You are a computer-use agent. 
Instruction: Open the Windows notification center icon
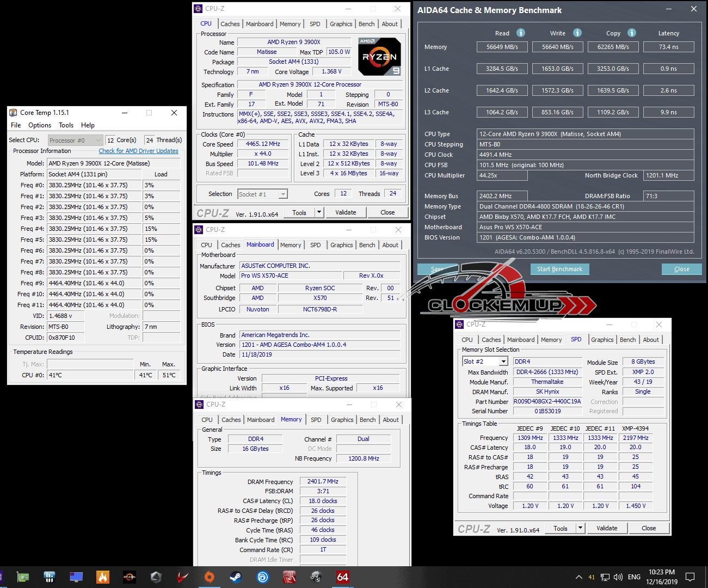coord(690,577)
